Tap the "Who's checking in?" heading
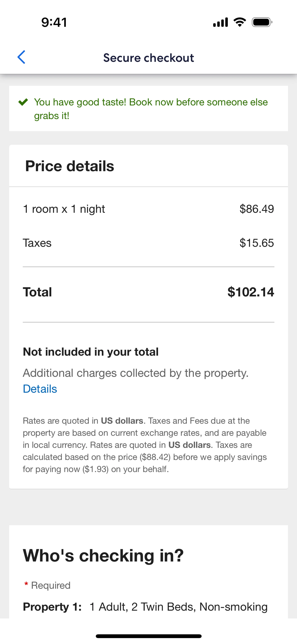The height and width of the screenshot is (644, 297). coord(103,555)
